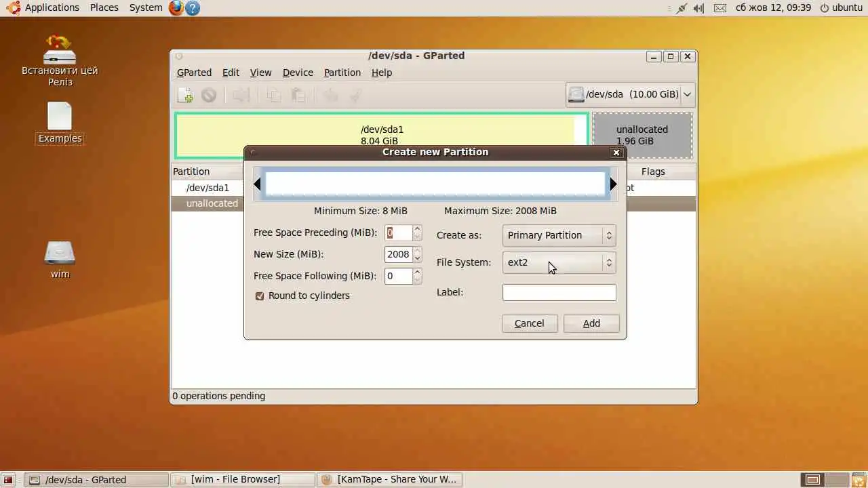Click the Undo last operation toolbar icon
The height and width of the screenshot is (488, 868).
point(330,96)
